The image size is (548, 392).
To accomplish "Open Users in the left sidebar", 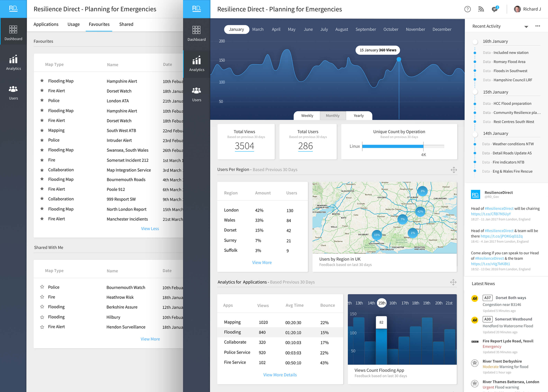I will (x=13, y=93).
